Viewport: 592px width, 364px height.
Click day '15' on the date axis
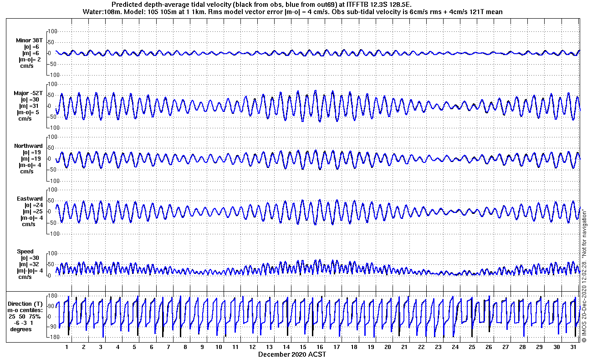(x=303, y=347)
